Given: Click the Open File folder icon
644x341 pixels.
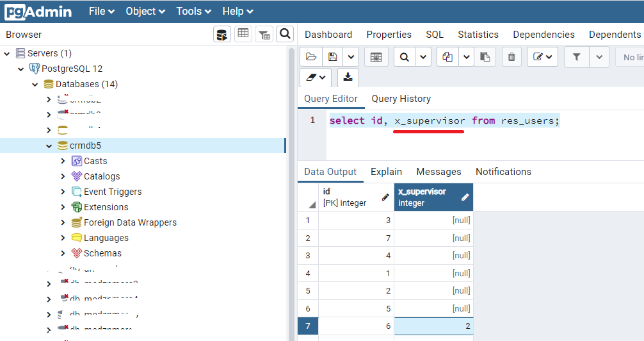Looking at the screenshot, I should 311,57.
